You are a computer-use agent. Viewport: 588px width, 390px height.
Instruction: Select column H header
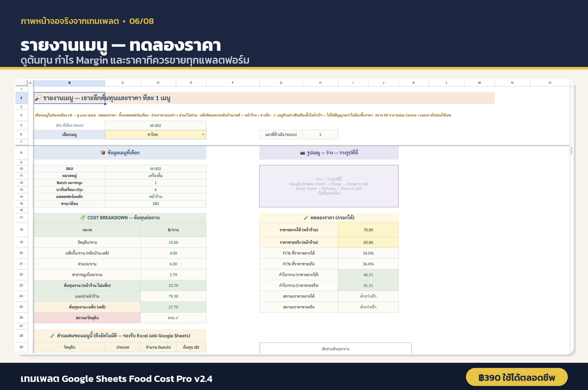tap(320, 83)
